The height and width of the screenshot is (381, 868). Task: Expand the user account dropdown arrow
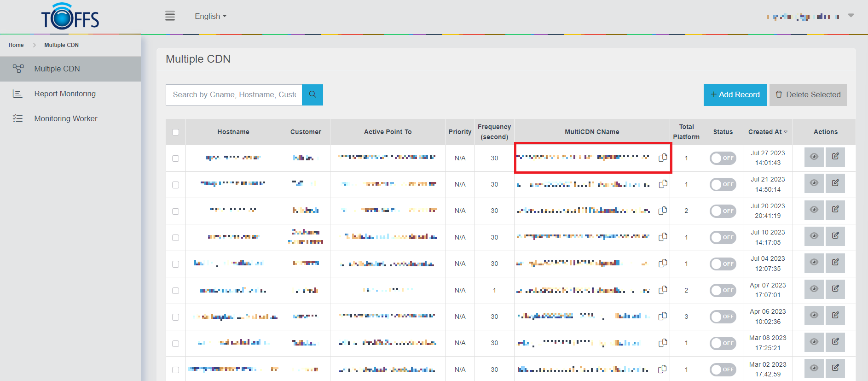coord(851,16)
